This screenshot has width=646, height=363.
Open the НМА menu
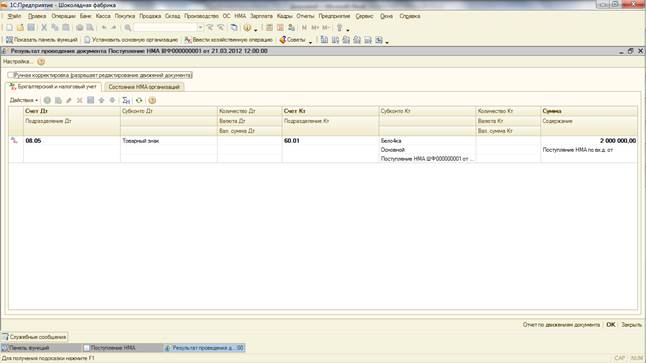240,16
